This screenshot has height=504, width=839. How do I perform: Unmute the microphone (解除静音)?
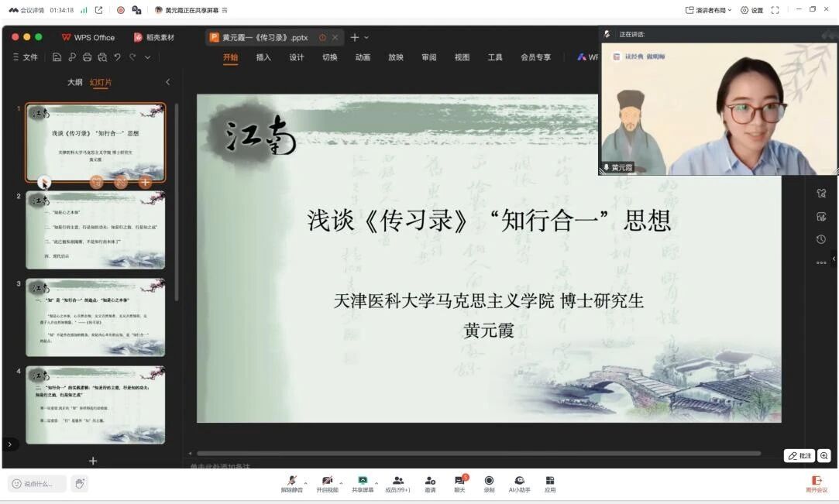click(292, 482)
